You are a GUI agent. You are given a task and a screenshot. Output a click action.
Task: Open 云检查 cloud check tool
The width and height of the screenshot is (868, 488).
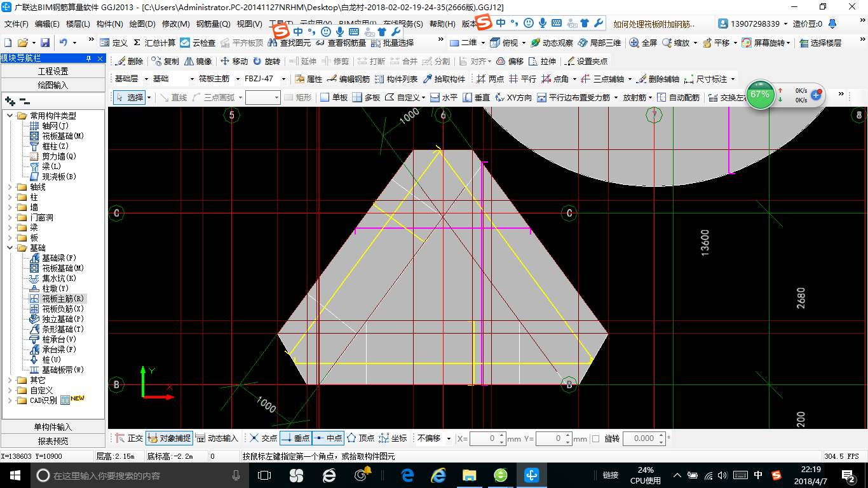(198, 43)
